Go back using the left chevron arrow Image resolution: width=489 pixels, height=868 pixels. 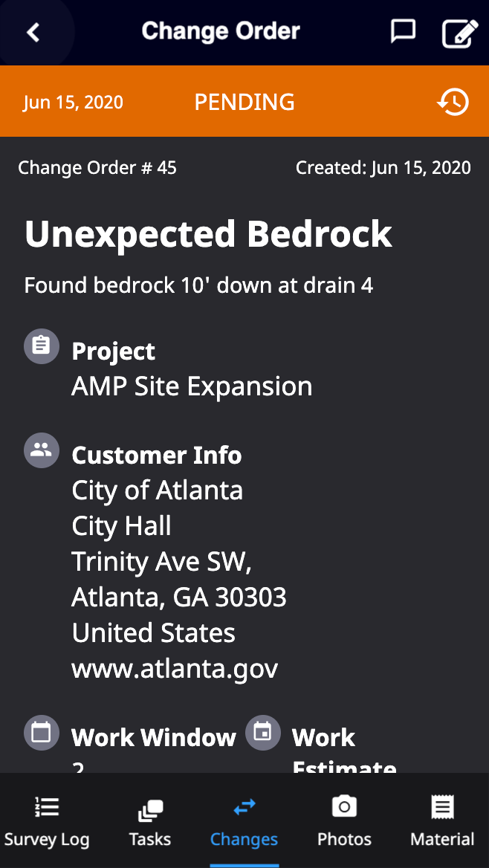click(33, 32)
